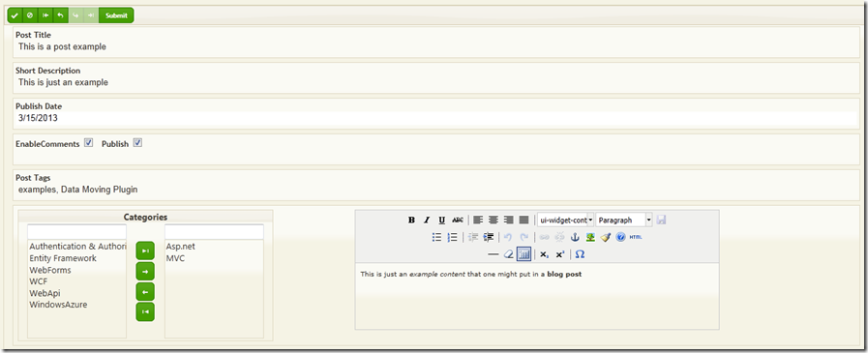
Task: Submit the post form
Action: coord(116,15)
